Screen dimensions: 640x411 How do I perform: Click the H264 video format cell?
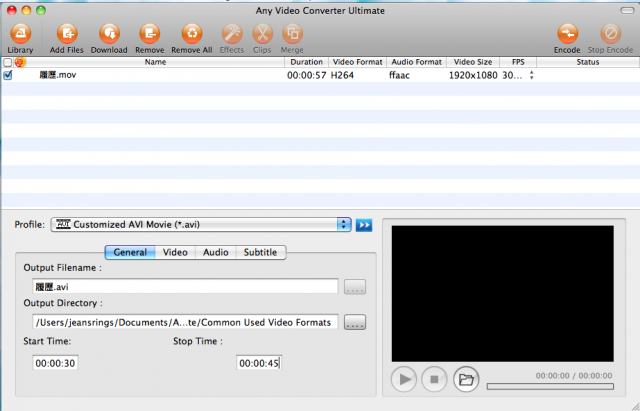coord(342,75)
